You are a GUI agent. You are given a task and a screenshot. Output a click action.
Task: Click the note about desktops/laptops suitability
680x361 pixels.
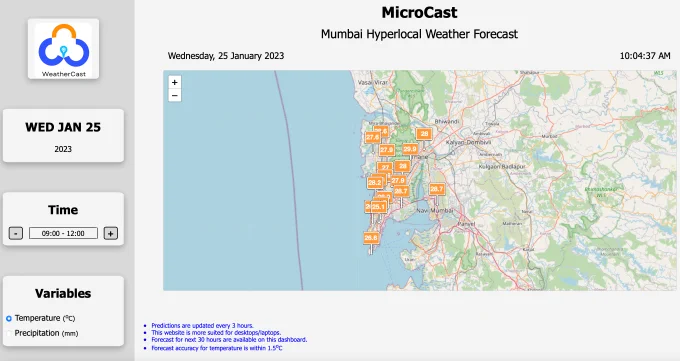[216, 333]
